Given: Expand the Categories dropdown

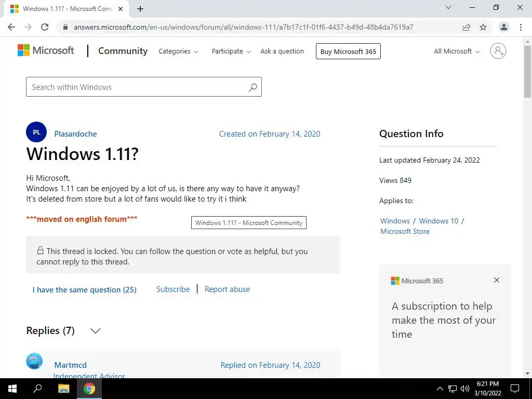Looking at the screenshot, I should pos(179,51).
